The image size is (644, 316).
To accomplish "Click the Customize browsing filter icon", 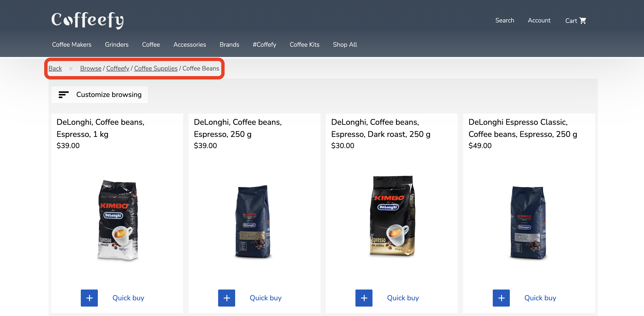I will (x=64, y=95).
